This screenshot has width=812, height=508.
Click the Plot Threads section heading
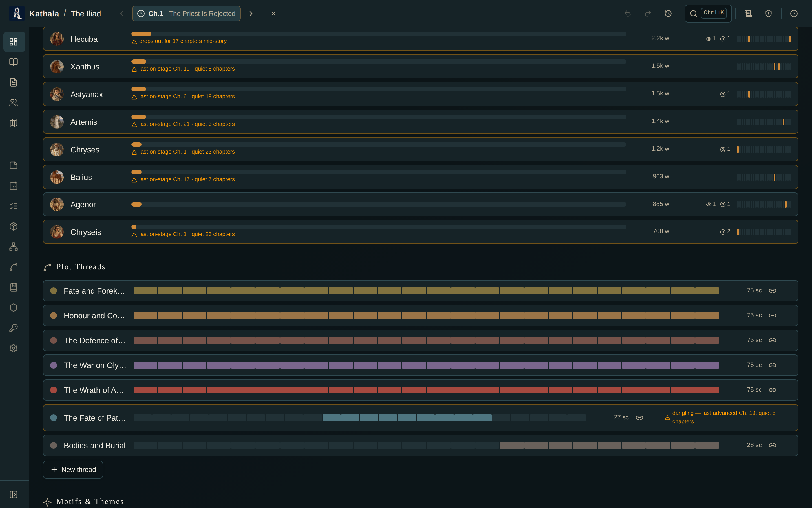(x=81, y=267)
